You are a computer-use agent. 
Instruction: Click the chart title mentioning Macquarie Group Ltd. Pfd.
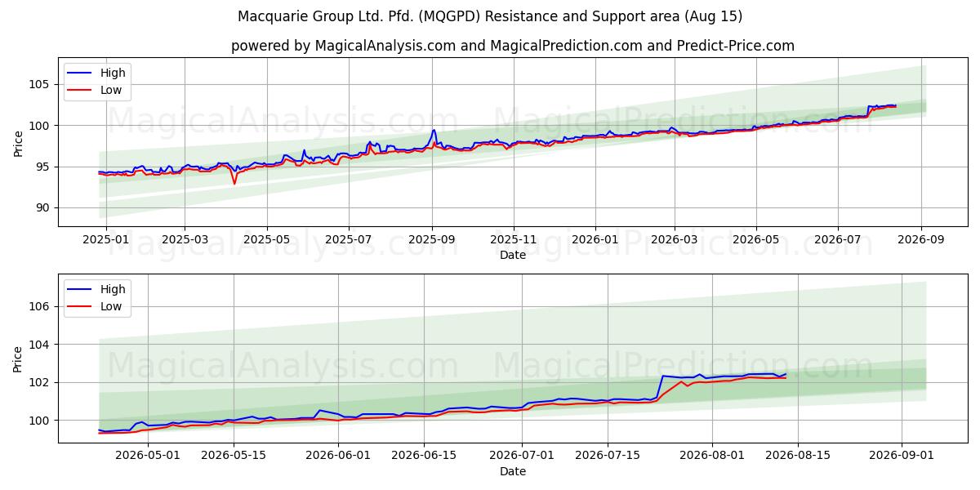[x=490, y=16]
